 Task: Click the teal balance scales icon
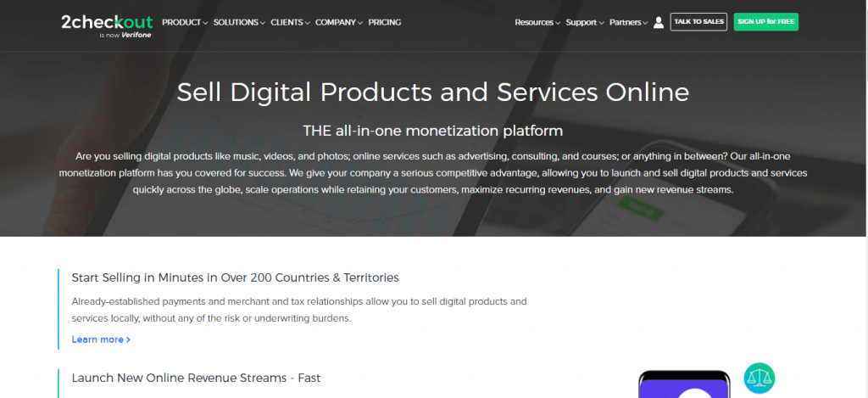pos(759,378)
